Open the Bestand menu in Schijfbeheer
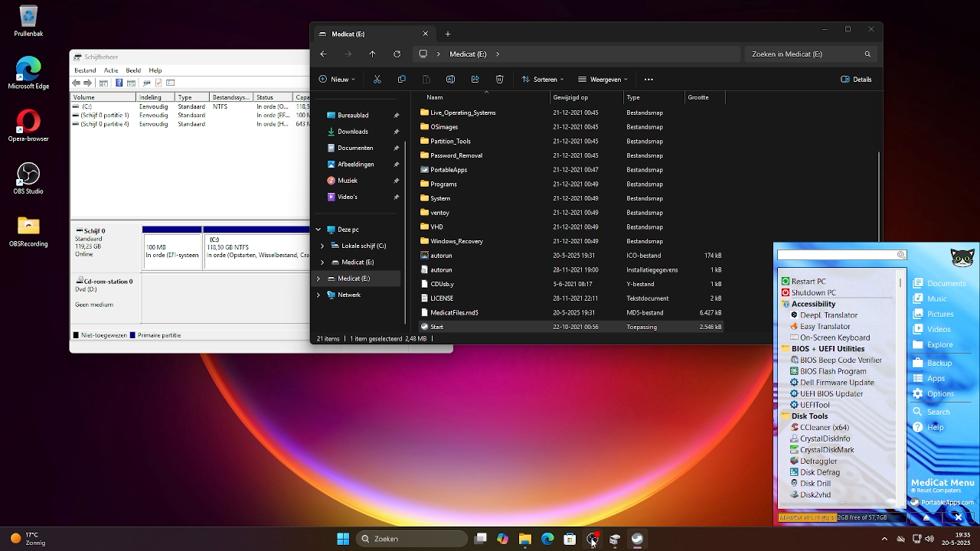Image resolution: width=980 pixels, height=551 pixels. click(x=85, y=70)
